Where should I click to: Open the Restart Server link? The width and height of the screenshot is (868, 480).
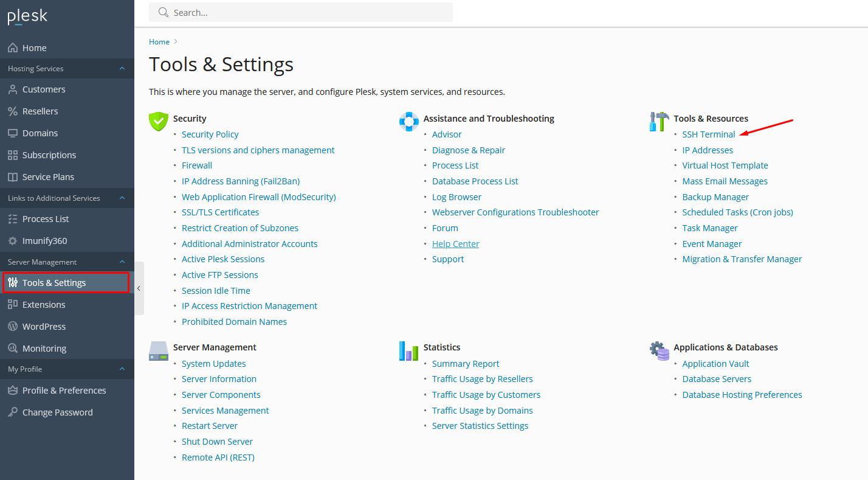click(x=210, y=425)
